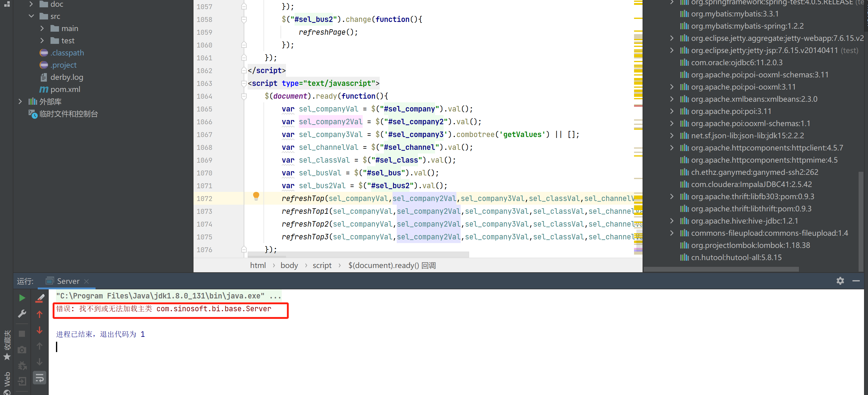
Task: Toggle fold marker at line 1060
Action: [x=244, y=45]
